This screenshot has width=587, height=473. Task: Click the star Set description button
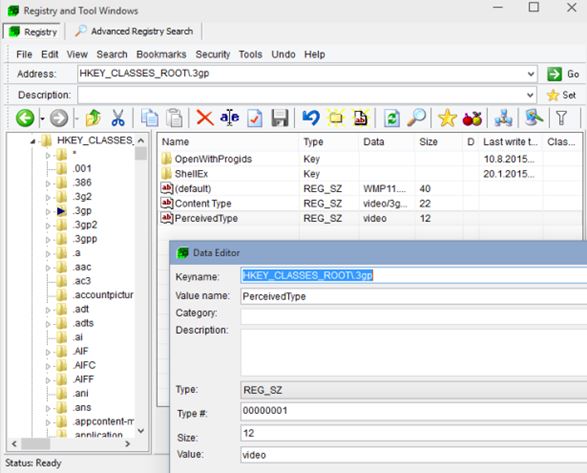click(561, 95)
